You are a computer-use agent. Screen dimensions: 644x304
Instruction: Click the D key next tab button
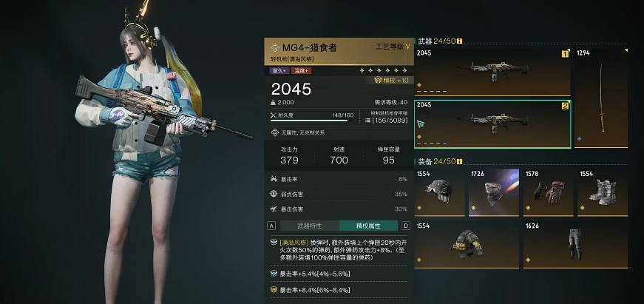(x=406, y=226)
